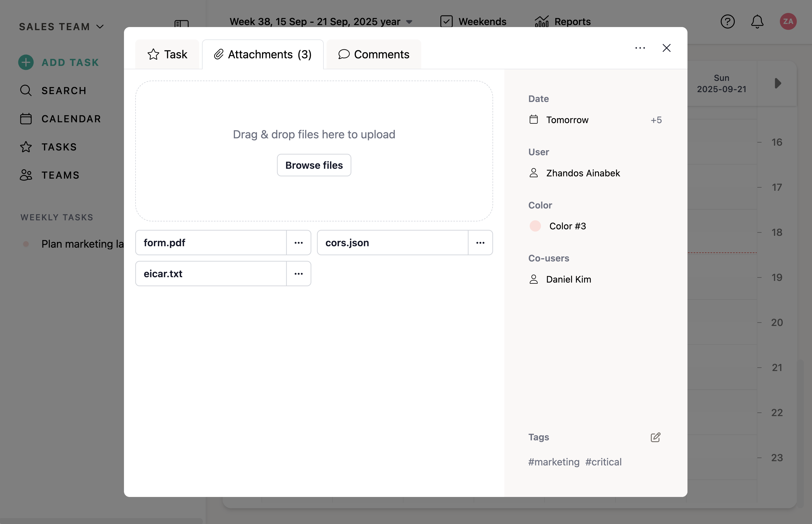
Task: Open options menu for eicar.txt
Action: 298,274
